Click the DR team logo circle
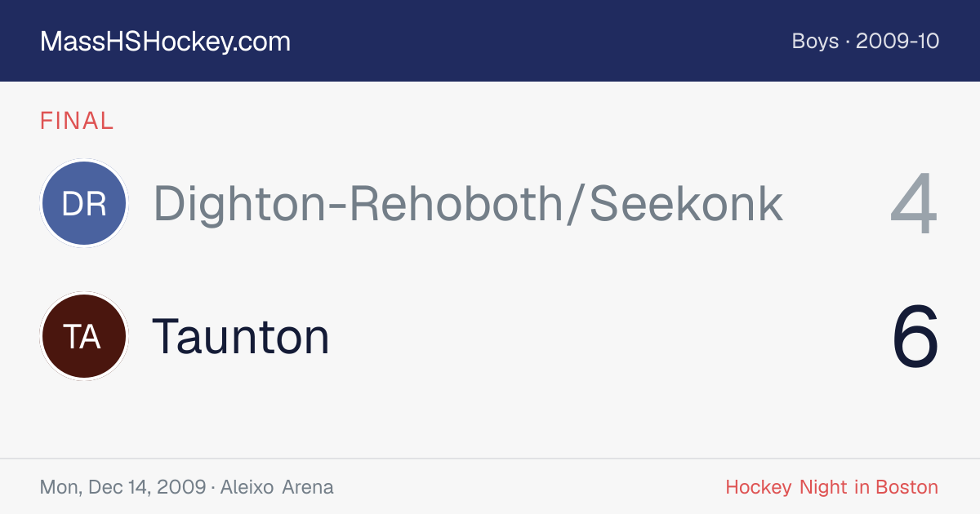 click(84, 204)
